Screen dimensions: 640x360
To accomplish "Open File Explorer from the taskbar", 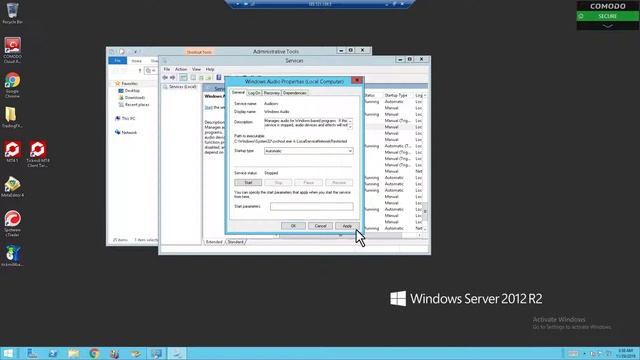I will pyautogui.click(x=73, y=353).
